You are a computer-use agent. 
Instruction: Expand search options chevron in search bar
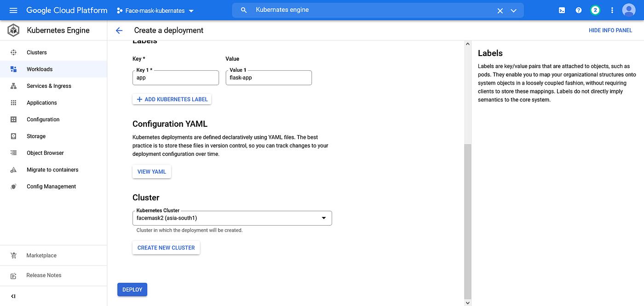pyautogui.click(x=514, y=11)
